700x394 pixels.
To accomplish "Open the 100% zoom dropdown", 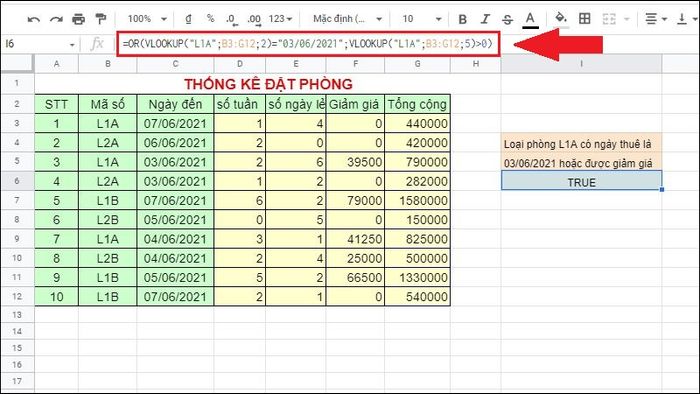I will point(147,19).
